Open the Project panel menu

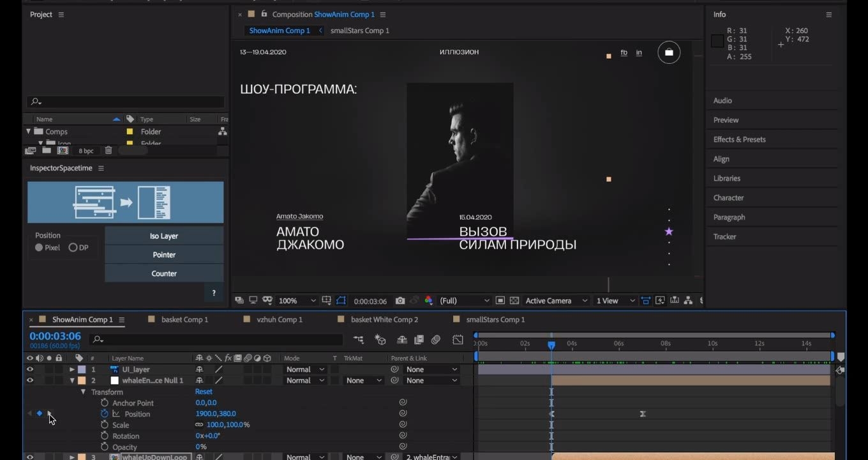61,15
